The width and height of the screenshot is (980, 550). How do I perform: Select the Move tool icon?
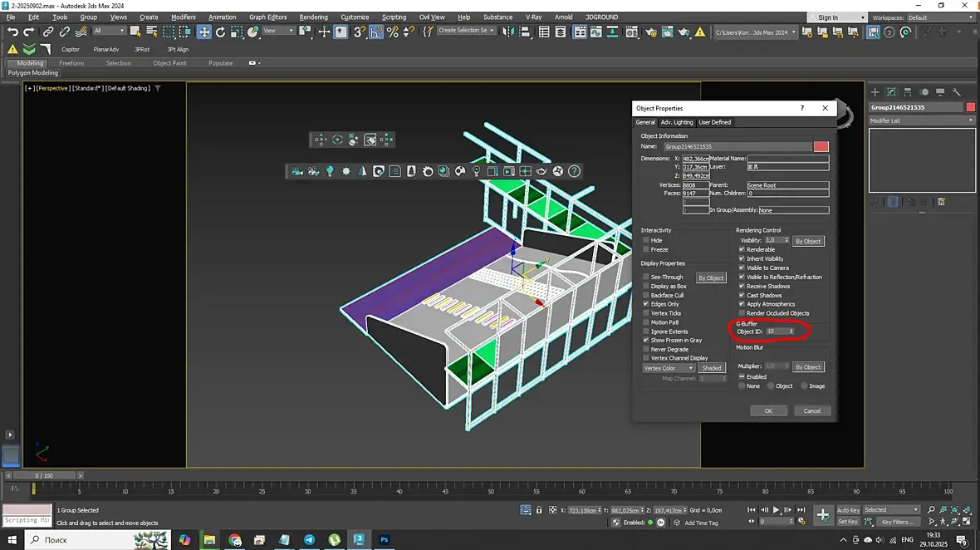coord(203,32)
